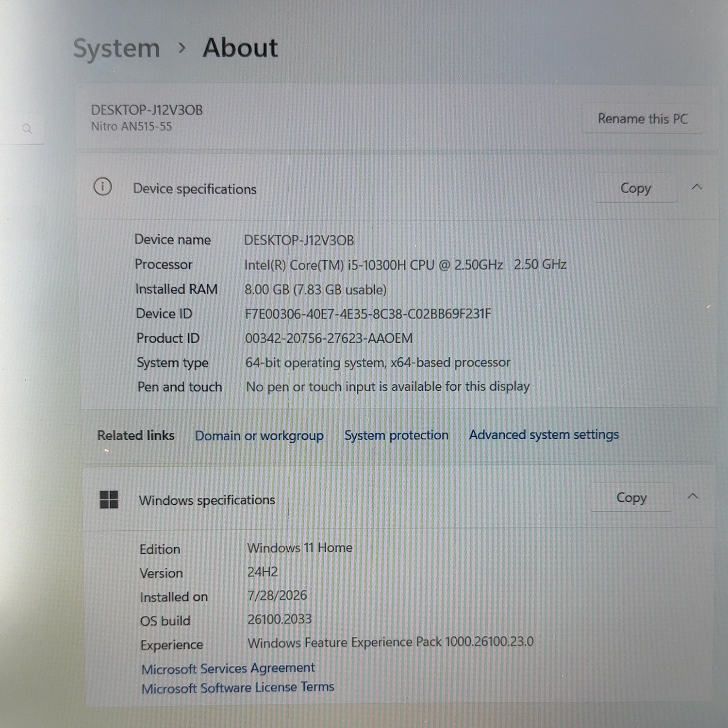Click the Windows logo icon
Viewport: 728px width, 728px height.
[109, 499]
